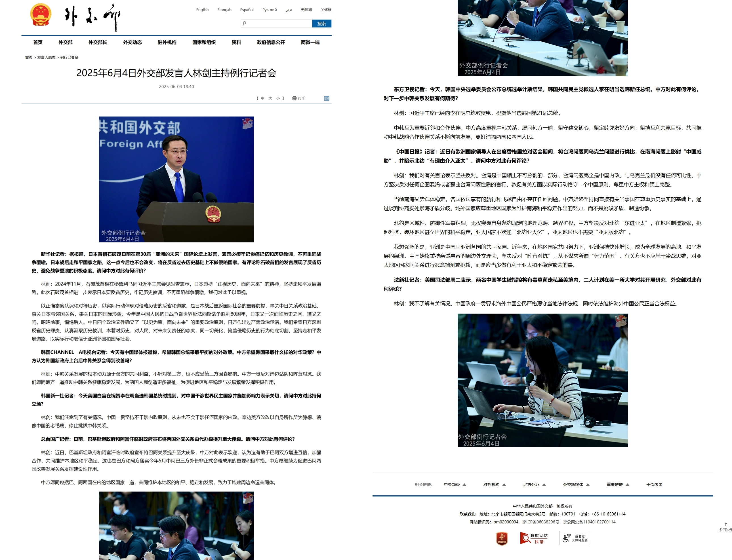This screenshot has height=560, width=732.
Task: Set the font size to 中
Action: point(262,98)
